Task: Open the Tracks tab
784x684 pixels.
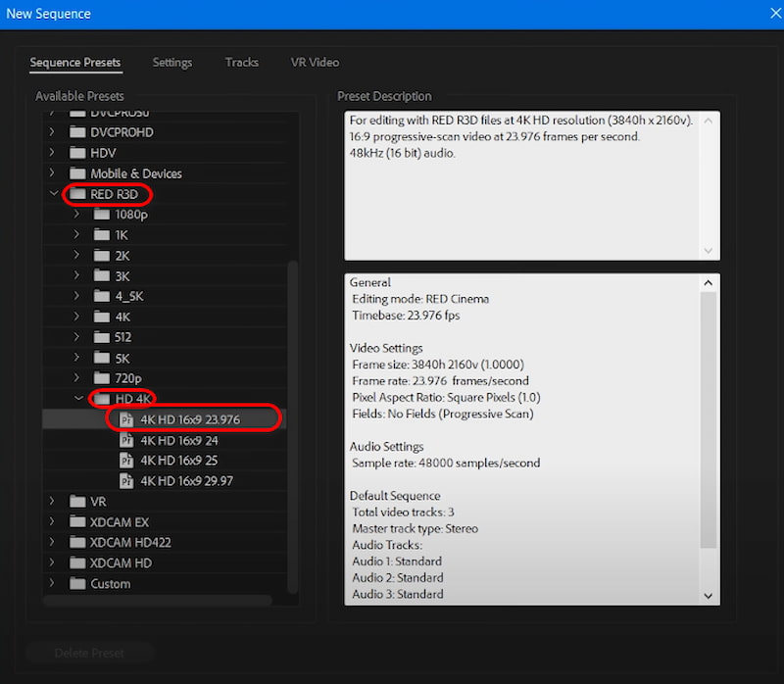Action: (241, 63)
